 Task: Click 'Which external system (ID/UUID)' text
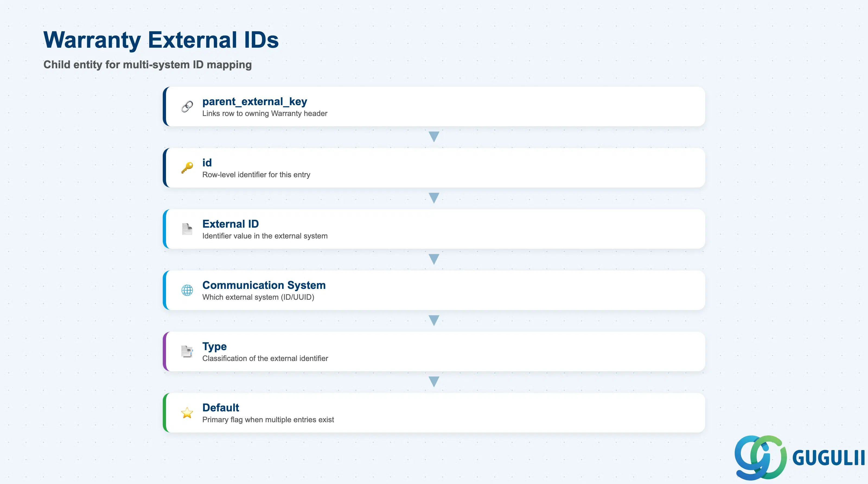coord(258,297)
